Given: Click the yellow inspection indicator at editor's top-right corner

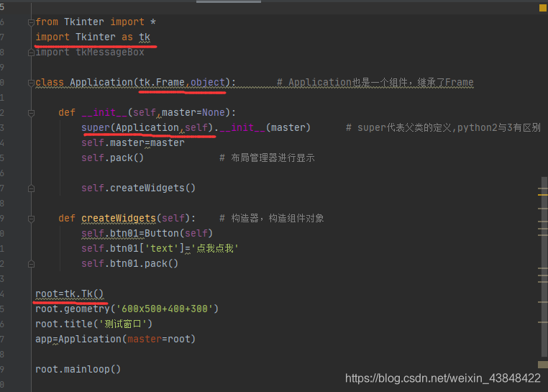Looking at the screenshot, I should click(x=543, y=8).
